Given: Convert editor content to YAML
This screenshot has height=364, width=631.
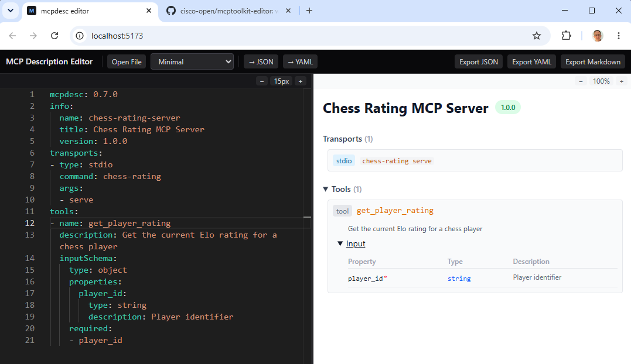Looking at the screenshot, I should click(300, 62).
